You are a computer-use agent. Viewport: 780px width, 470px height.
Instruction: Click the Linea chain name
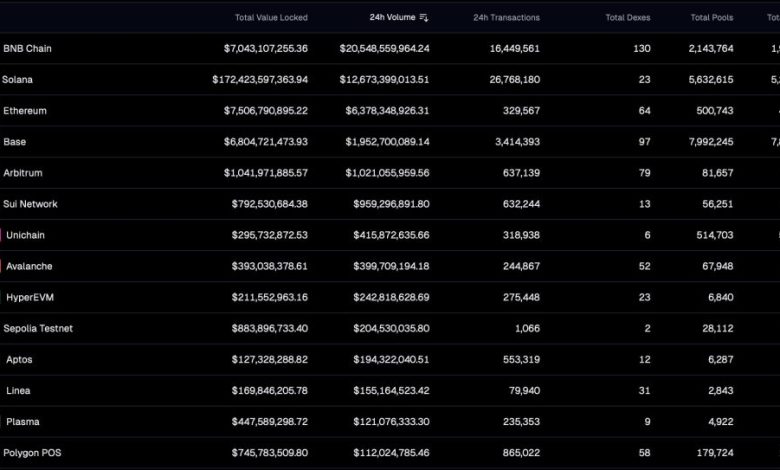[19, 391]
